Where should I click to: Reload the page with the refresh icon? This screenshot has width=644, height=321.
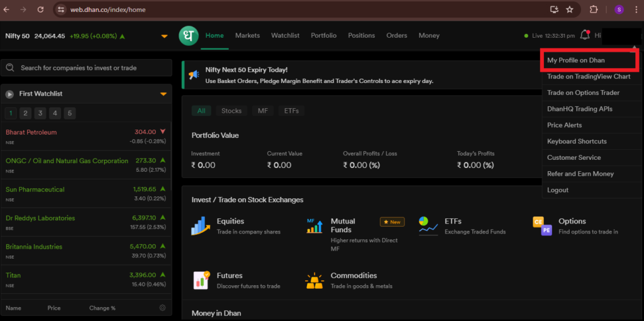tap(40, 9)
